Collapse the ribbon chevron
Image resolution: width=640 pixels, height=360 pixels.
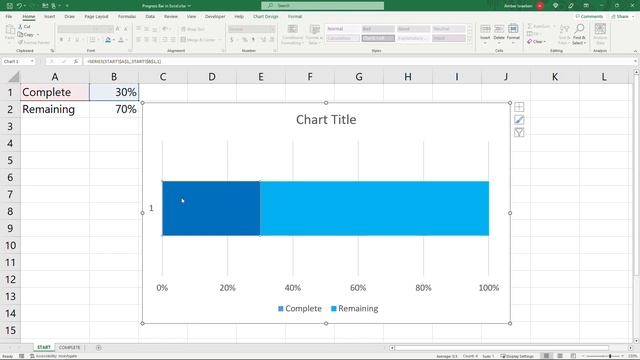click(635, 51)
